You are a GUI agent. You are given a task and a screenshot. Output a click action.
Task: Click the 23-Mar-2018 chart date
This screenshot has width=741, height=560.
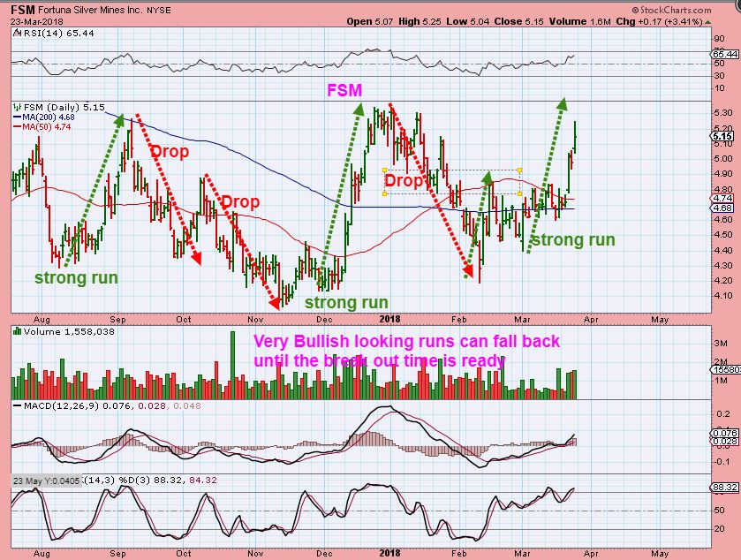[37, 22]
